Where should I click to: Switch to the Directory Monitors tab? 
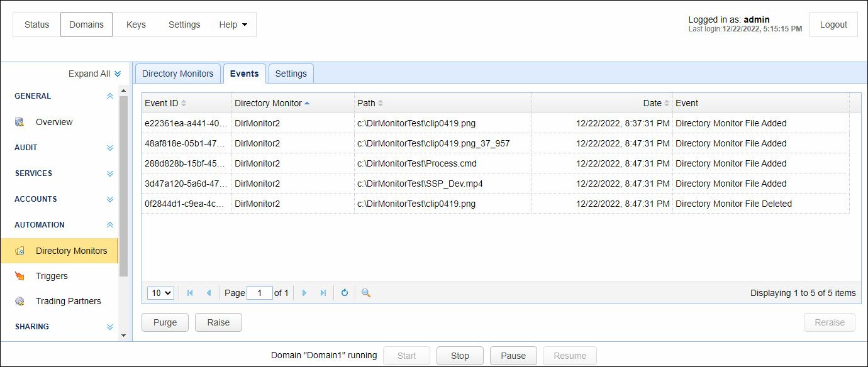(178, 74)
